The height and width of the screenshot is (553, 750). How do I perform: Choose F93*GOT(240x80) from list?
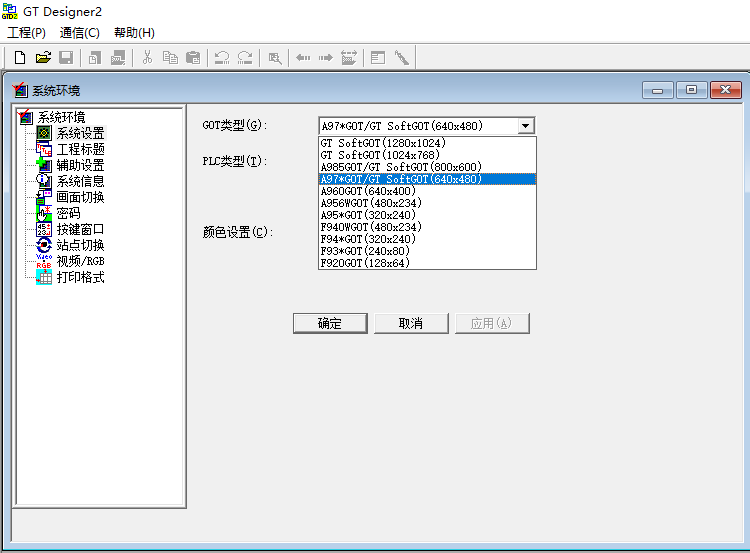[x=427, y=251]
